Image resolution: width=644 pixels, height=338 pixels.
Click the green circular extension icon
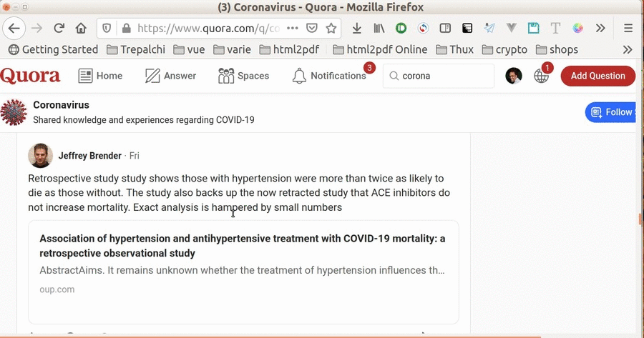401,29
